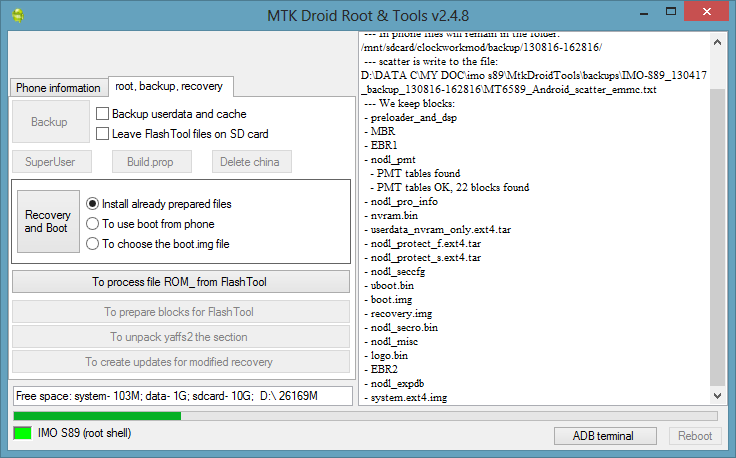This screenshot has height=458, width=736.
Task: Maximize the MTK Droid Root window
Action: (x=671, y=12)
